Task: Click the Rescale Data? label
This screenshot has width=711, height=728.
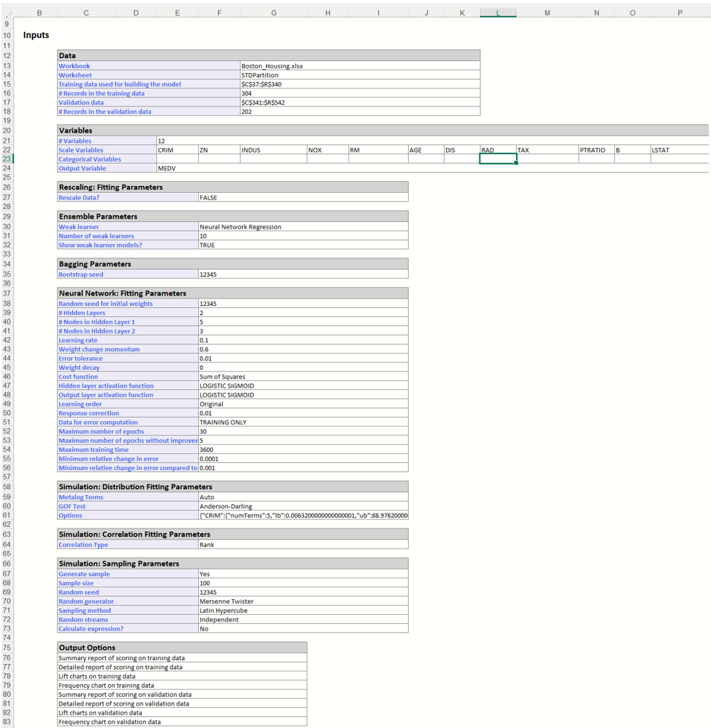Action: (79, 198)
